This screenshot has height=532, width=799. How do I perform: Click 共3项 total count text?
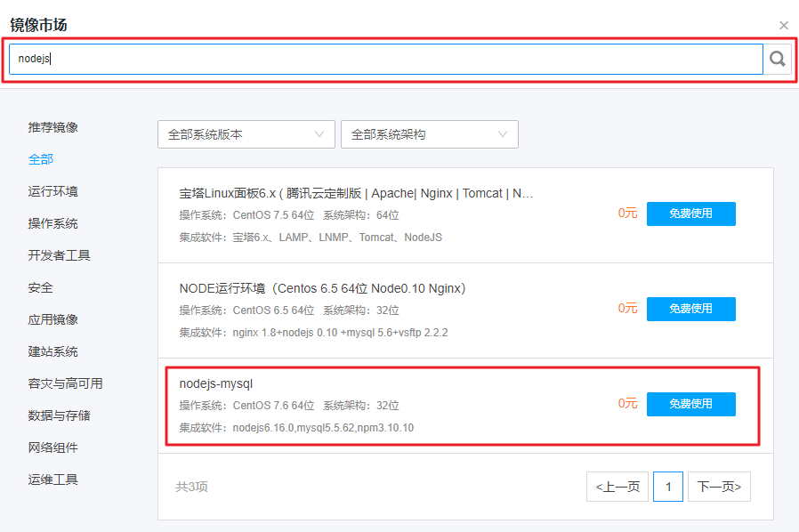tap(191, 488)
